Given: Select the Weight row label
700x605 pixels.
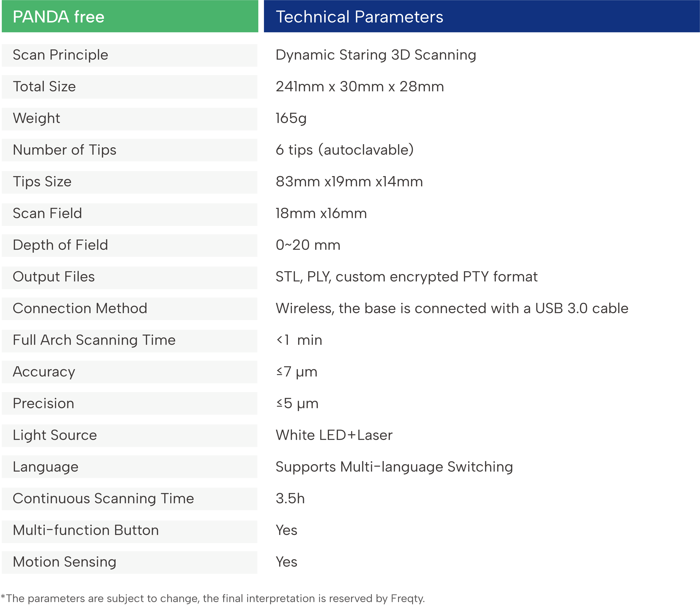Looking at the screenshot, I should pos(129,119).
